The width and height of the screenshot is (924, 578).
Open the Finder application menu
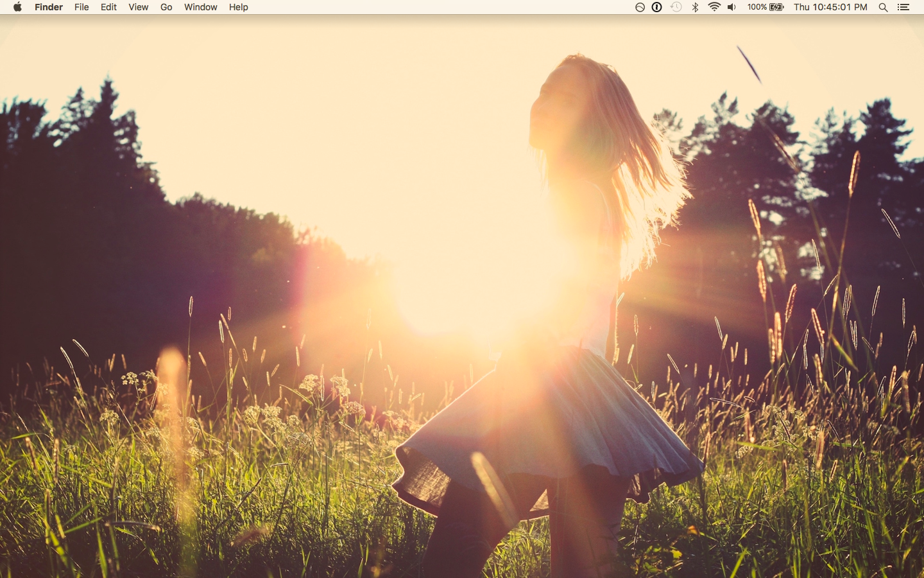tap(49, 7)
